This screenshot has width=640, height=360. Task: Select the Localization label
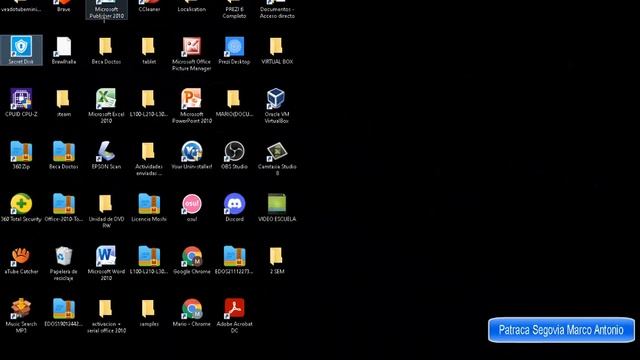[x=191, y=9]
